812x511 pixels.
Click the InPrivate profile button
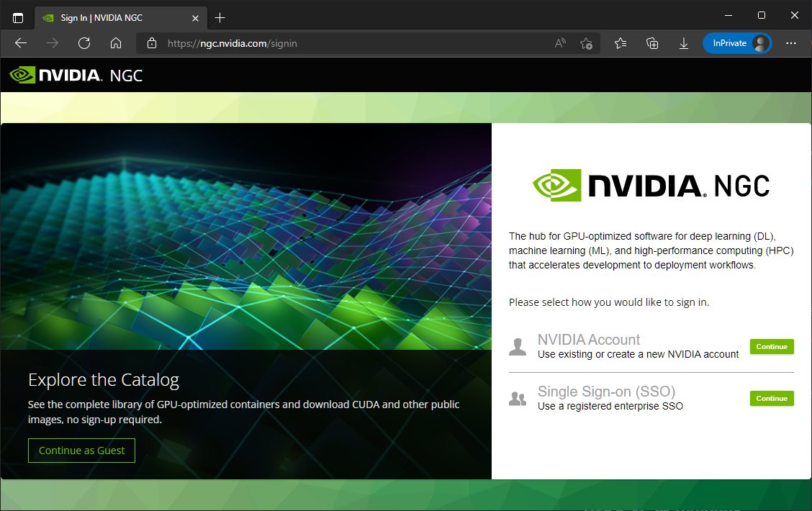[x=737, y=43]
